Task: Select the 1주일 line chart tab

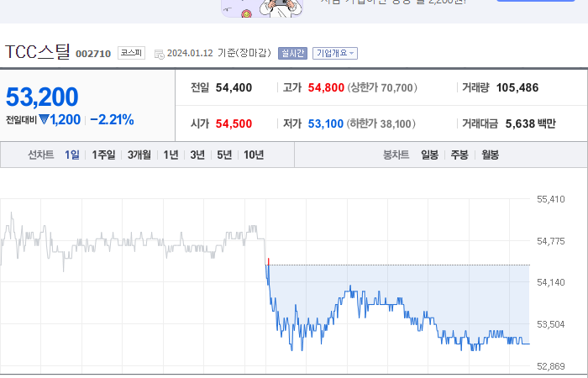Action: click(103, 155)
